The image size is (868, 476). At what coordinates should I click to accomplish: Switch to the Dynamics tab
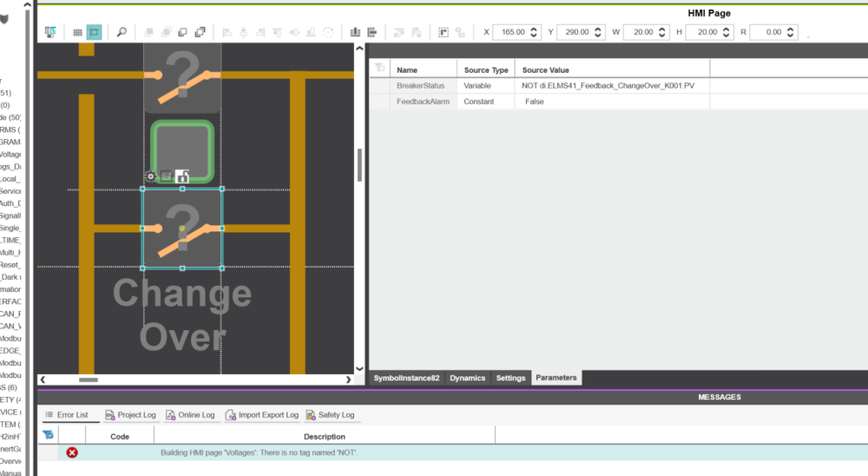467,378
